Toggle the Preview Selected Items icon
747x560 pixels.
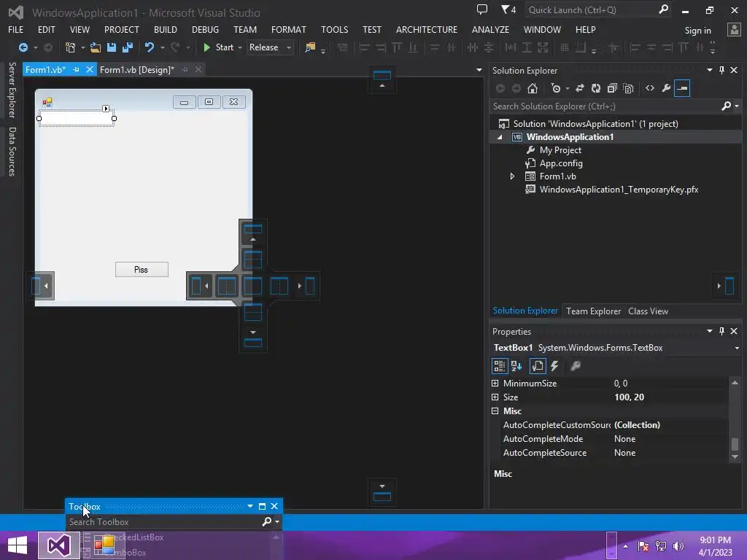pyautogui.click(x=682, y=88)
